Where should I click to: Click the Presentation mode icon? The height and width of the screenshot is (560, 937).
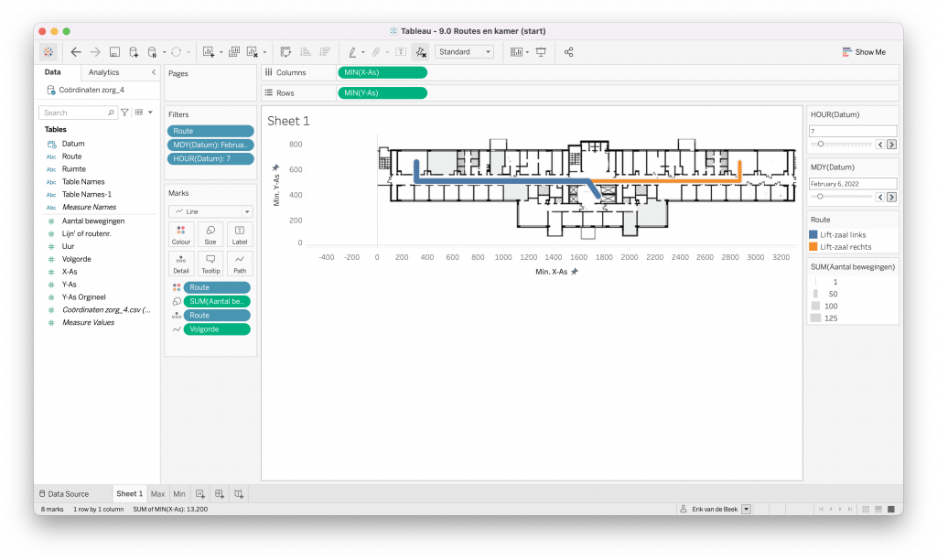541,52
